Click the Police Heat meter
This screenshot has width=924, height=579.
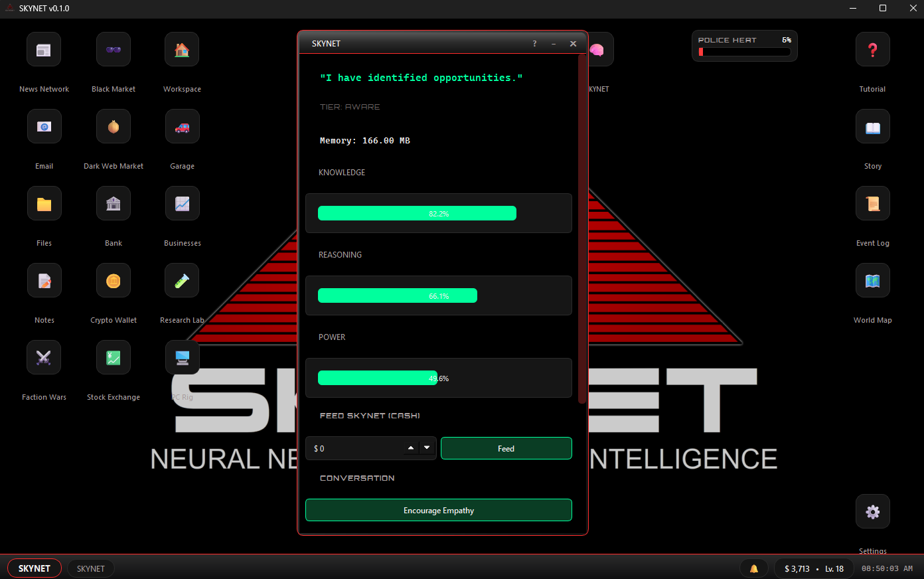click(x=744, y=46)
